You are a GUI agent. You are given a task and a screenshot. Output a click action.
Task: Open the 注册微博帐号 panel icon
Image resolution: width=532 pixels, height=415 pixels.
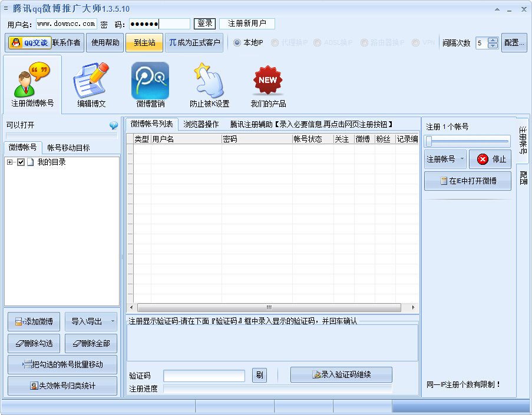[32, 79]
